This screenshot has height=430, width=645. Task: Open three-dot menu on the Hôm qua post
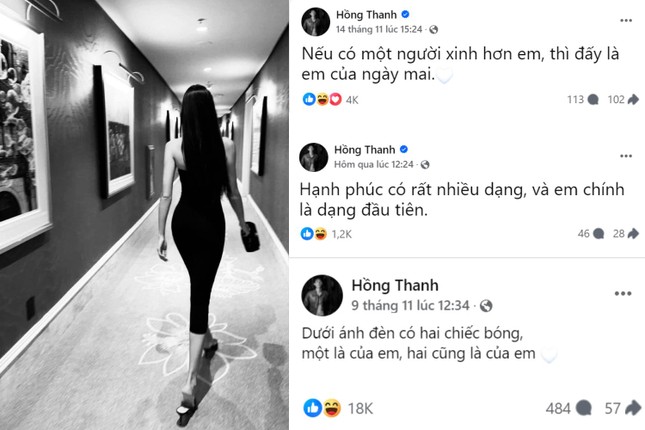[x=626, y=156]
